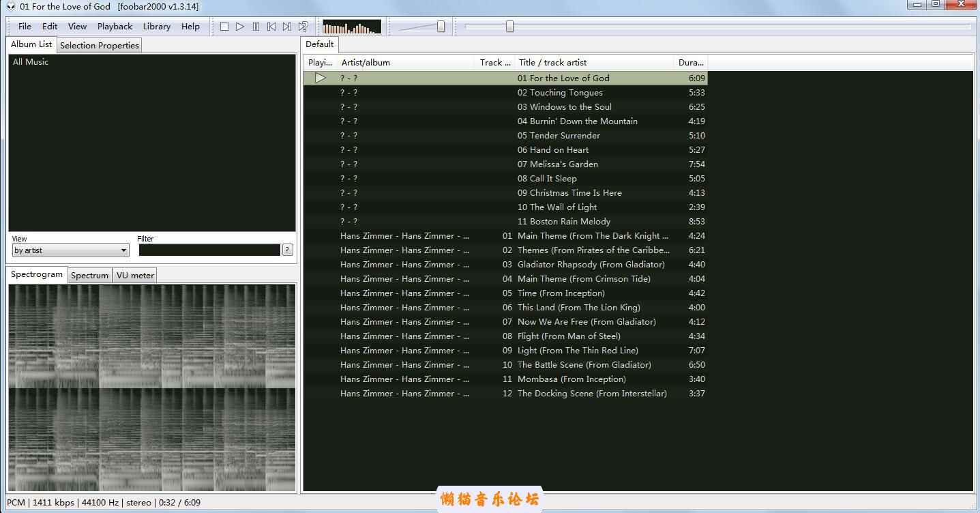Click the Play button in toolbar
Image resolution: width=980 pixels, height=513 pixels.
point(239,27)
